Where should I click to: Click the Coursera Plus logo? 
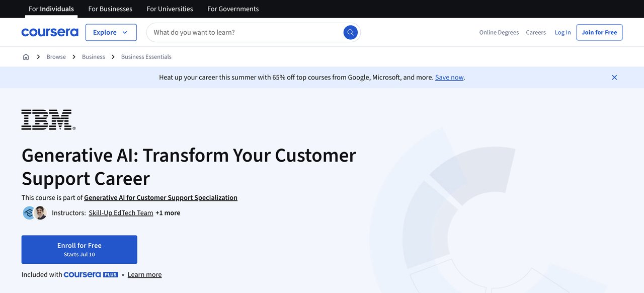91,274
